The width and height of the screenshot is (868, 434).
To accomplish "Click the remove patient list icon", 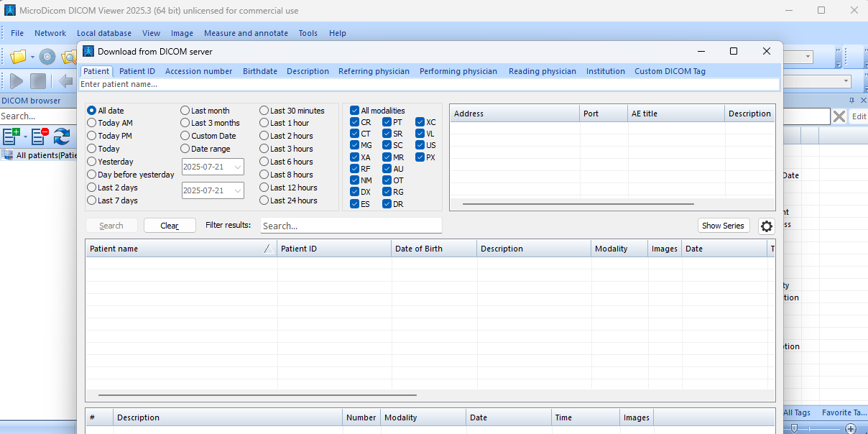I will coord(40,134).
